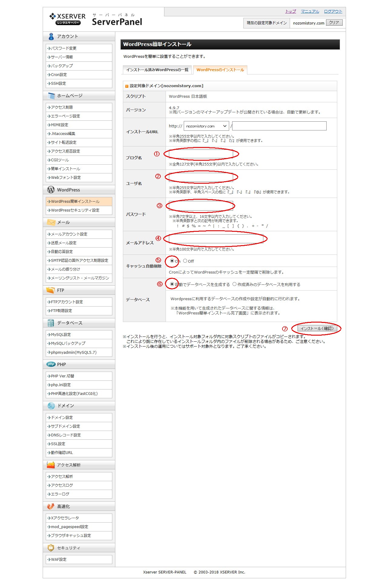389x588 pixels.
Task: Open バックアップ menu item
Action: pyautogui.click(x=79, y=66)
